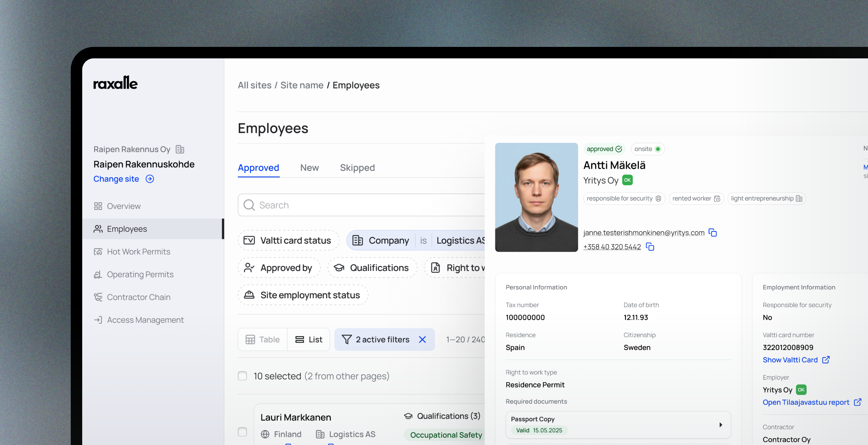Open Access Management in the sidebar
The image size is (868, 445).
tap(153, 320)
